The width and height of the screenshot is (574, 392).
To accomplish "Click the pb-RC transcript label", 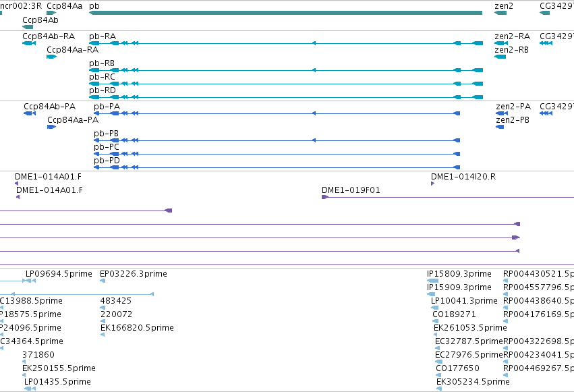I will pyautogui.click(x=102, y=77).
